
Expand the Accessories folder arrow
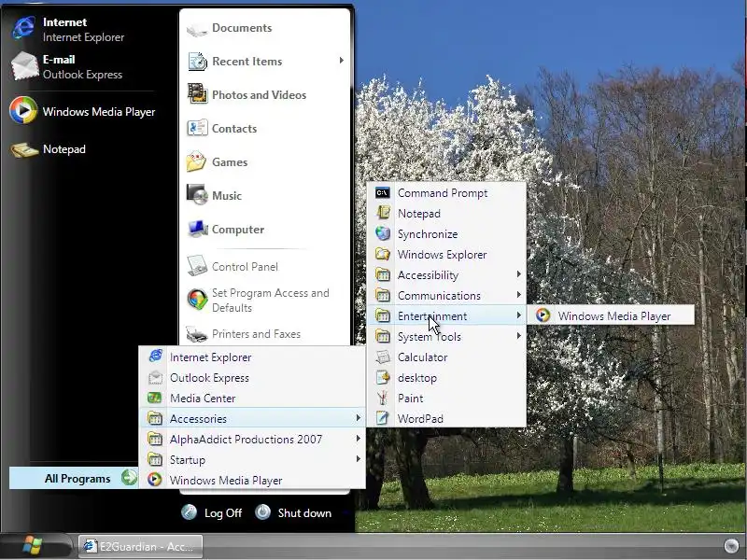point(358,418)
